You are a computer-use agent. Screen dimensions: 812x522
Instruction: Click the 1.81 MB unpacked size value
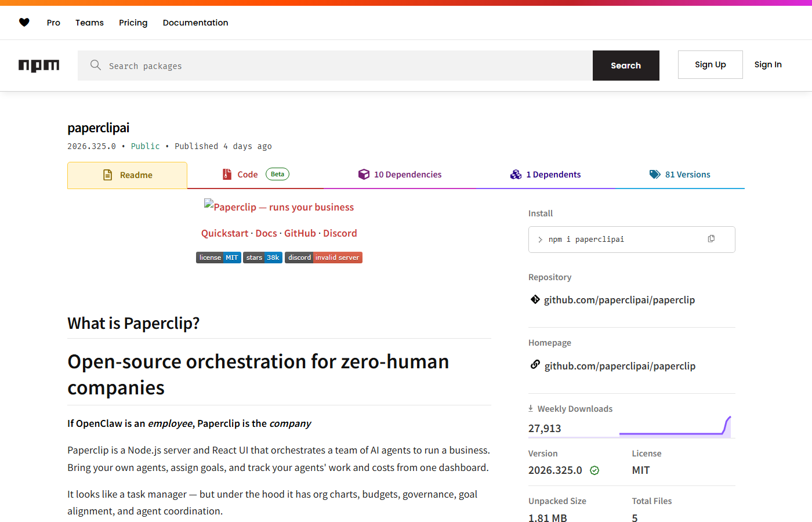tap(548, 518)
